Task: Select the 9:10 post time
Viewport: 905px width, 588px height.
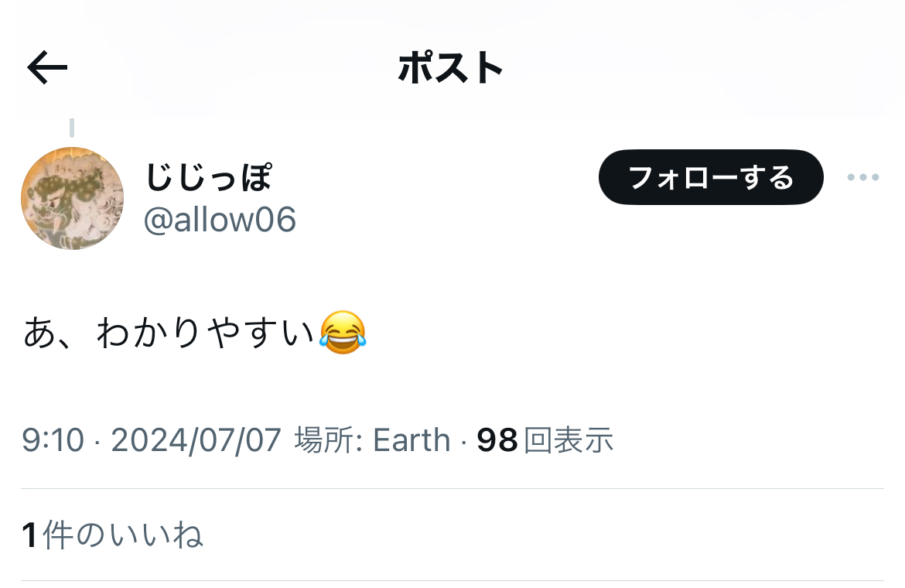Action: [53, 440]
